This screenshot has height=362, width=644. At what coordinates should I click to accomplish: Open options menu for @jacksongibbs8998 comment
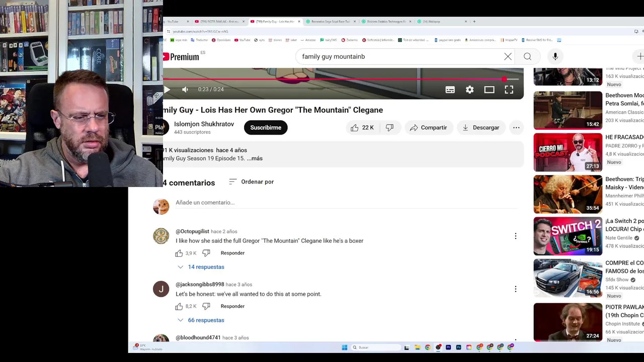tap(515, 289)
